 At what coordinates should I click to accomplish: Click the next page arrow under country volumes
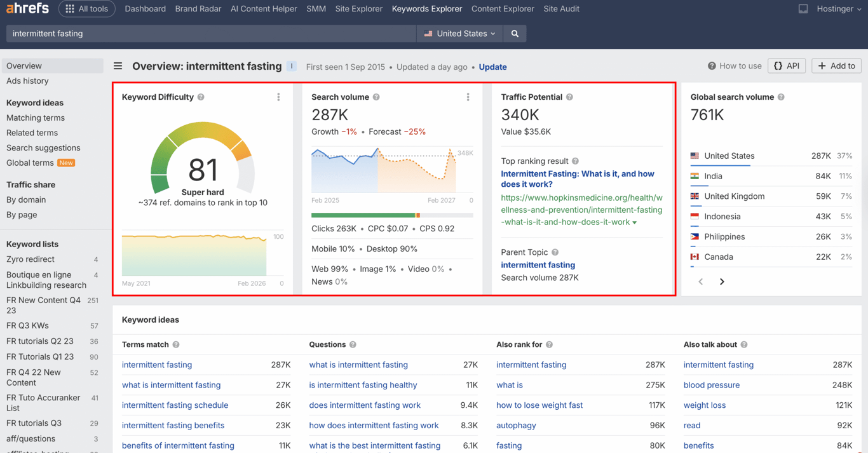722,281
